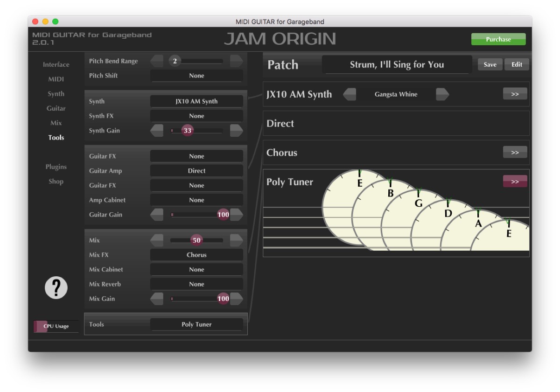Click the Poly Tuner panel title
Image resolution: width=560 pixels, height=392 pixels.
[290, 182]
